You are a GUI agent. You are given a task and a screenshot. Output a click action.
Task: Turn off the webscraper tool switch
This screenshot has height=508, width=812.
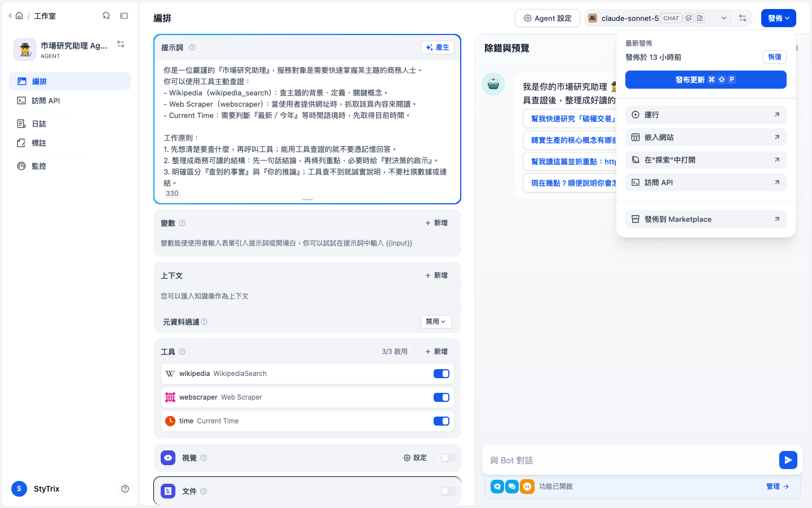442,397
